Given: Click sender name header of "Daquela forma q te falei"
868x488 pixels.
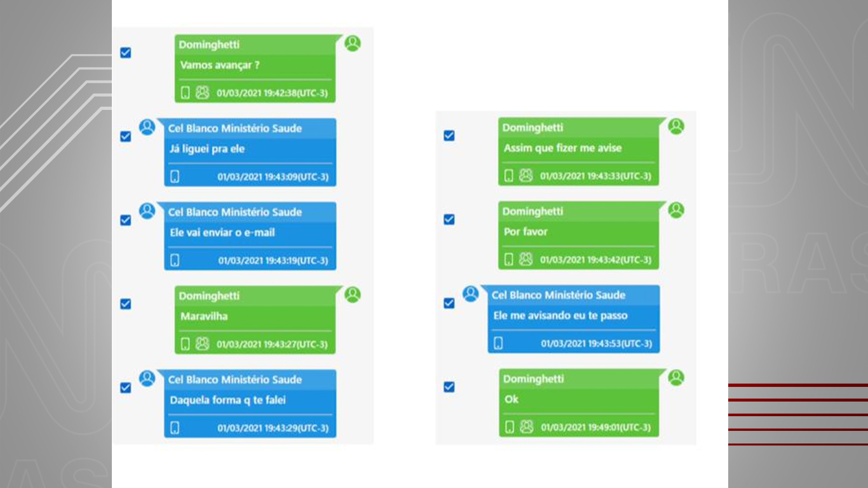Looking at the screenshot, I should point(235,379).
